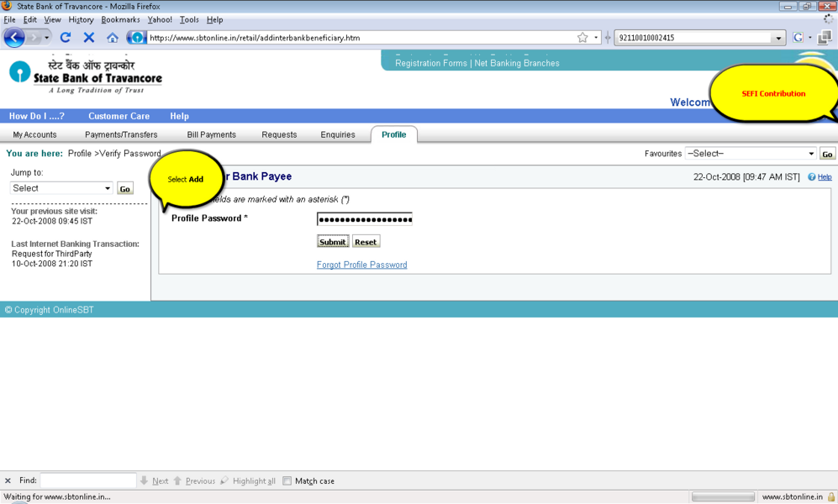Switch to the Payments/Transfers tab
Screen dimensions: 838x504
click(x=121, y=134)
